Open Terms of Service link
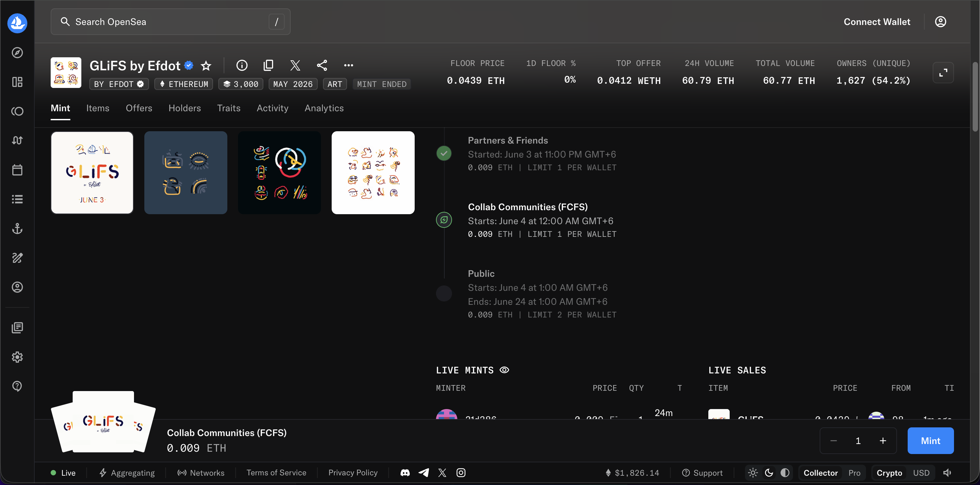The height and width of the screenshot is (485, 980). (x=276, y=472)
